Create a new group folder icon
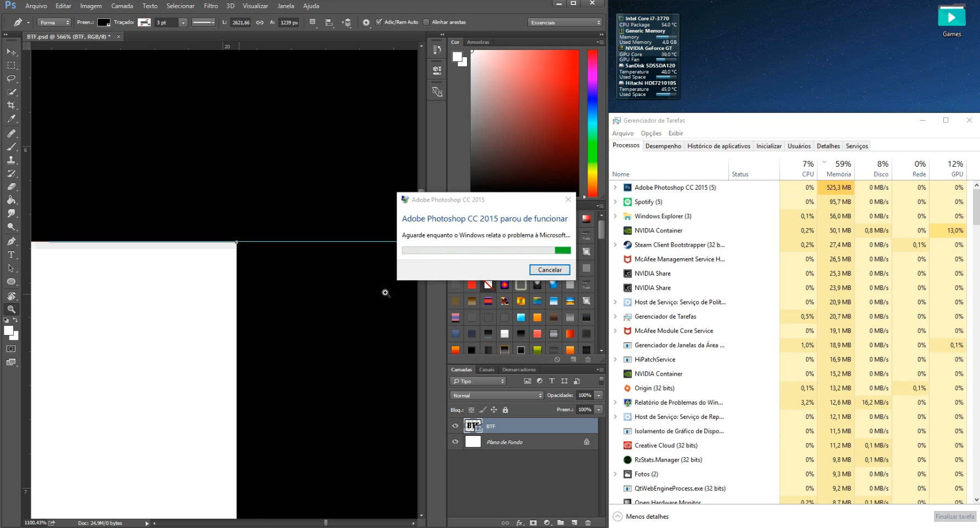980x528 pixels. [x=561, y=523]
